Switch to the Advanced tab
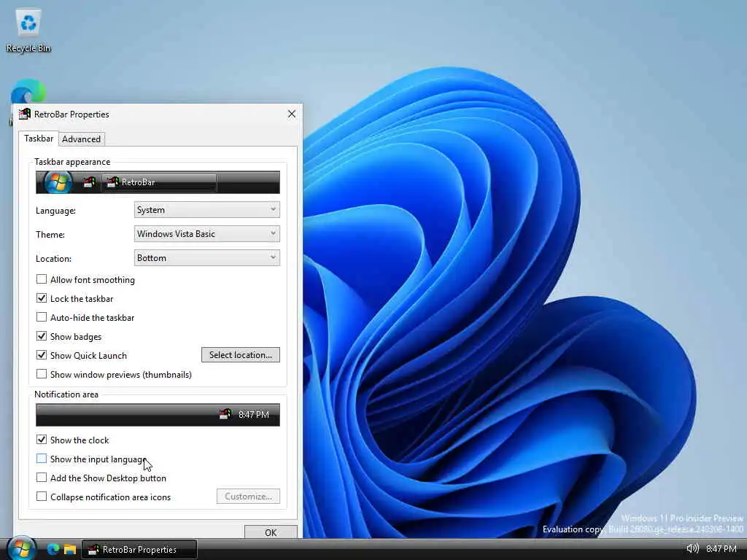 coord(81,139)
